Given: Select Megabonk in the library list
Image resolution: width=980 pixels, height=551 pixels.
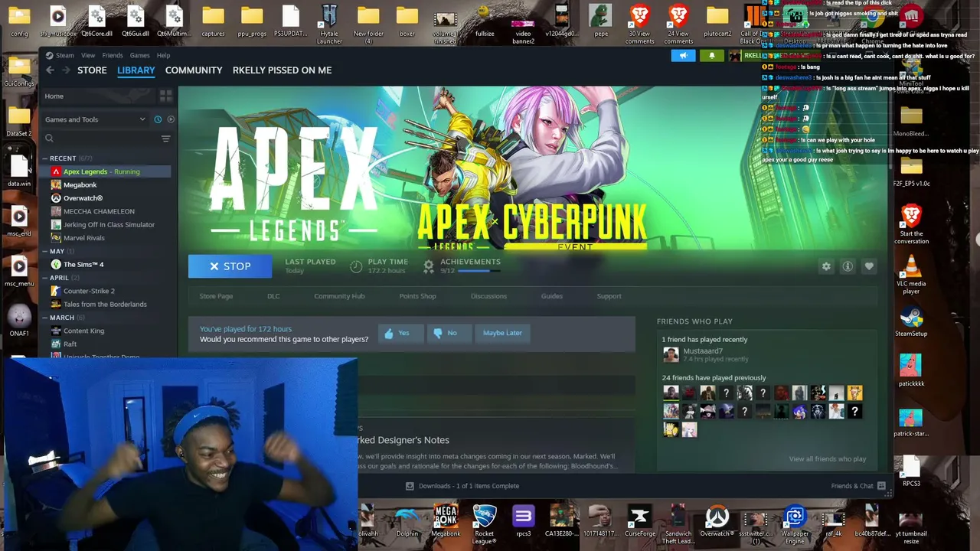Looking at the screenshot, I should coord(109,184).
